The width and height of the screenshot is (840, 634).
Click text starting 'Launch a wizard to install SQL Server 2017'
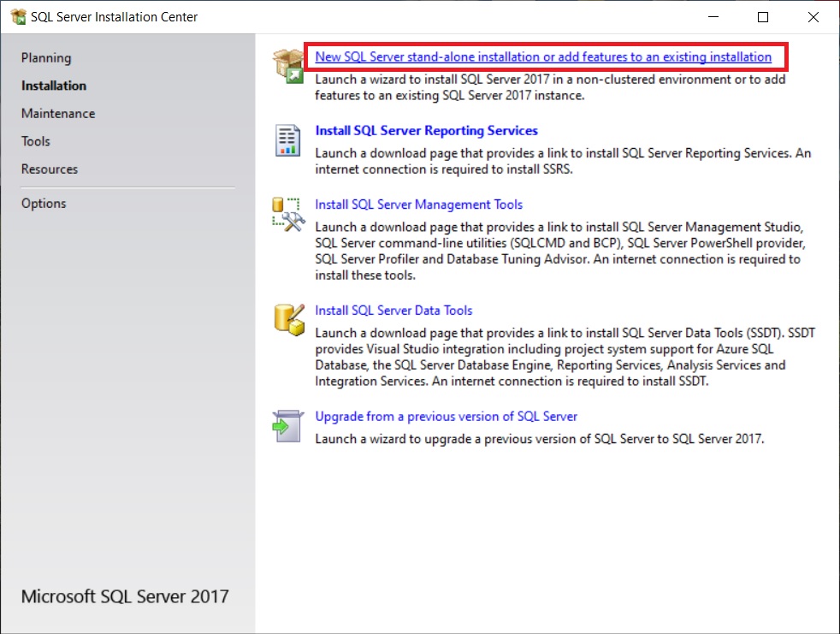click(x=550, y=87)
